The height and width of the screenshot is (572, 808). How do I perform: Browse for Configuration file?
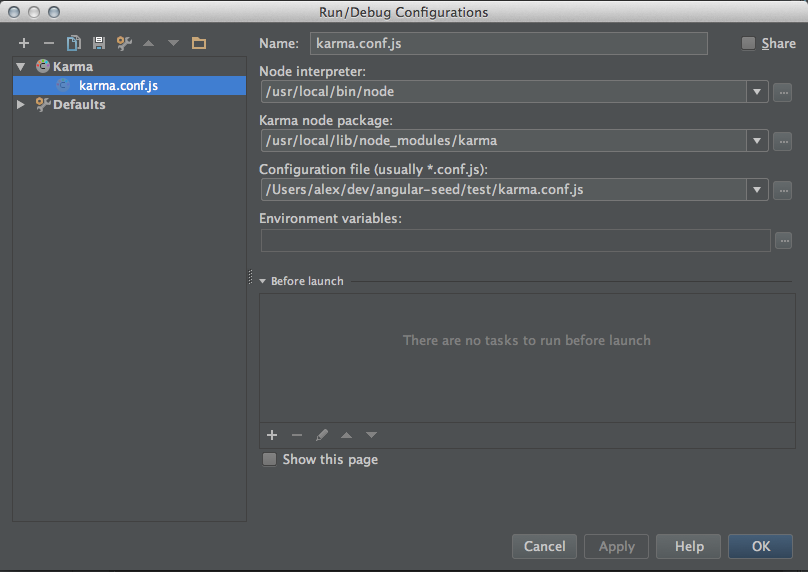coord(783,191)
